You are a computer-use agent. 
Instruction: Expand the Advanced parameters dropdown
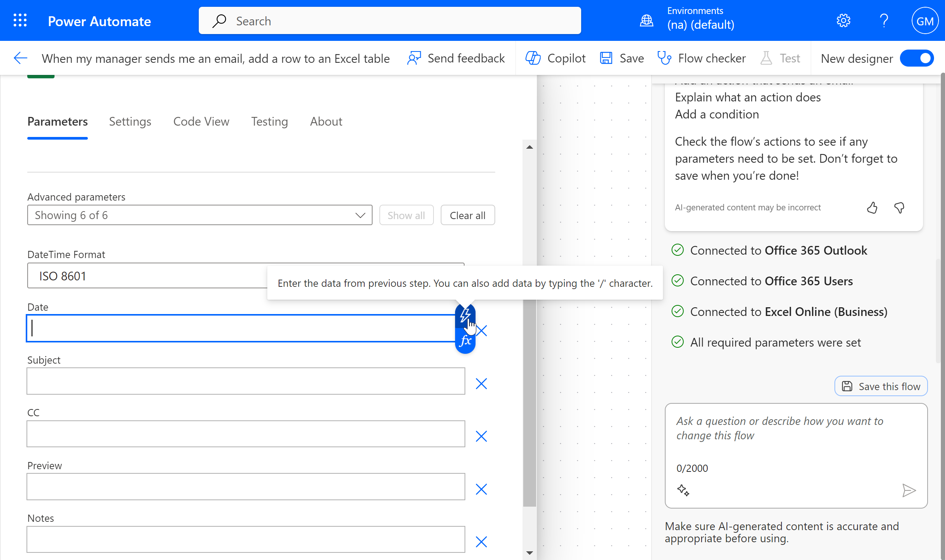(x=200, y=215)
